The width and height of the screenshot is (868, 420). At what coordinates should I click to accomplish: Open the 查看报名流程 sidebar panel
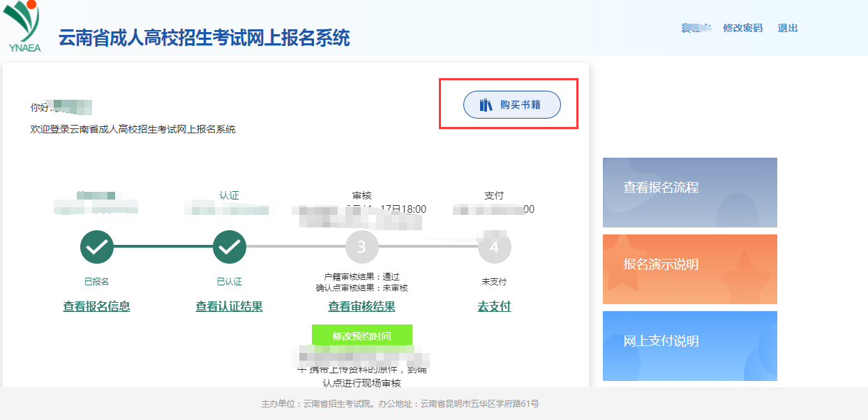tap(689, 193)
